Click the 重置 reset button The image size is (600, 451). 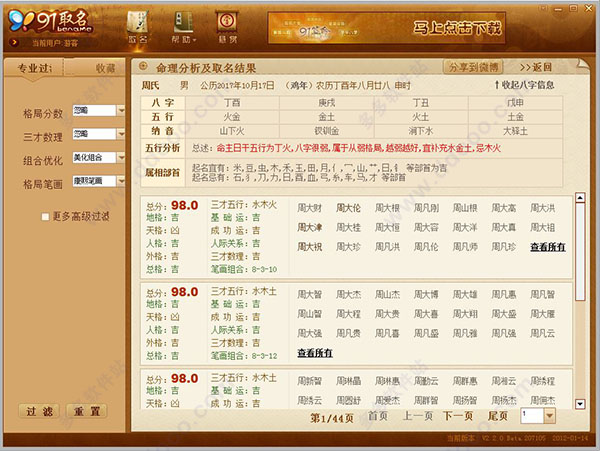(x=86, y=411)
